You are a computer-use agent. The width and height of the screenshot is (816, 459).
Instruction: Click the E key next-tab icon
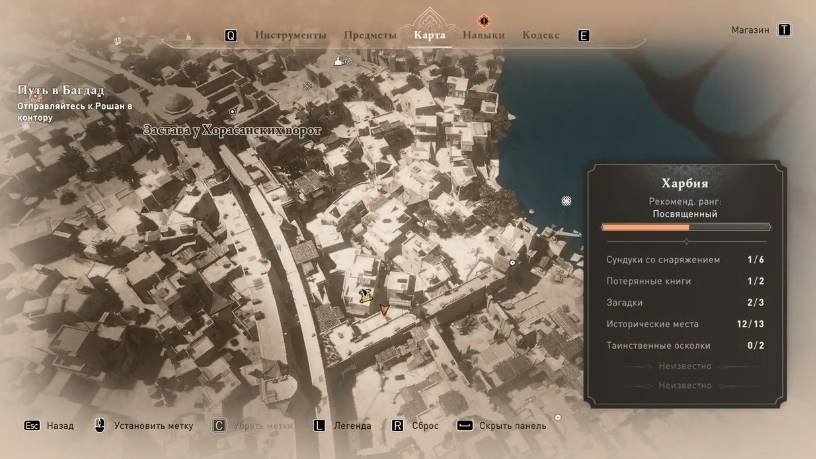(583, 35)
